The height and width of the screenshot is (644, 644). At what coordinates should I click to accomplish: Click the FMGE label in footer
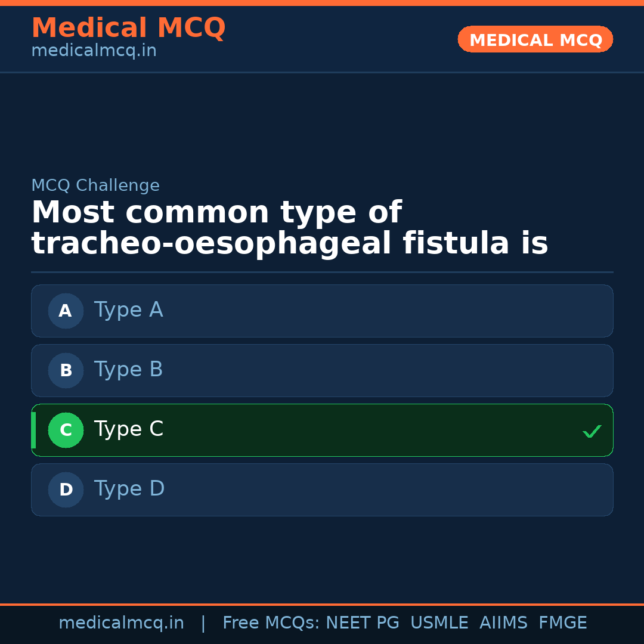click(562, 623)
